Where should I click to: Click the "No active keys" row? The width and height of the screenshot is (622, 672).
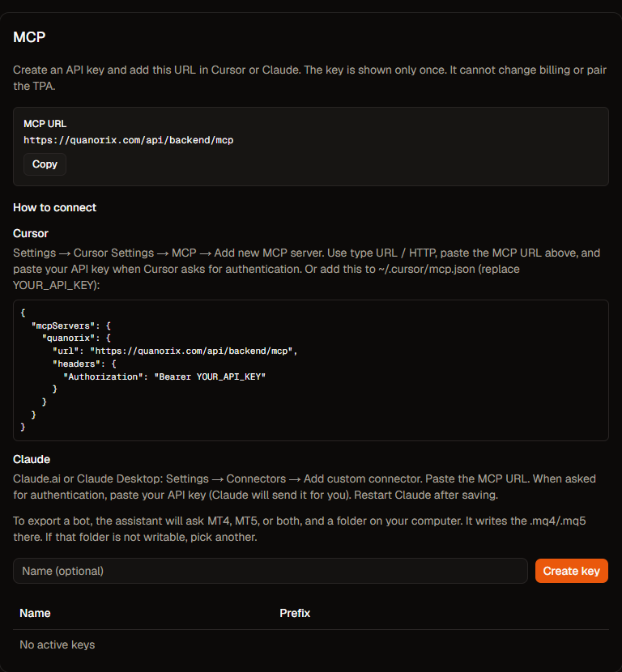[x=311, y=645]
